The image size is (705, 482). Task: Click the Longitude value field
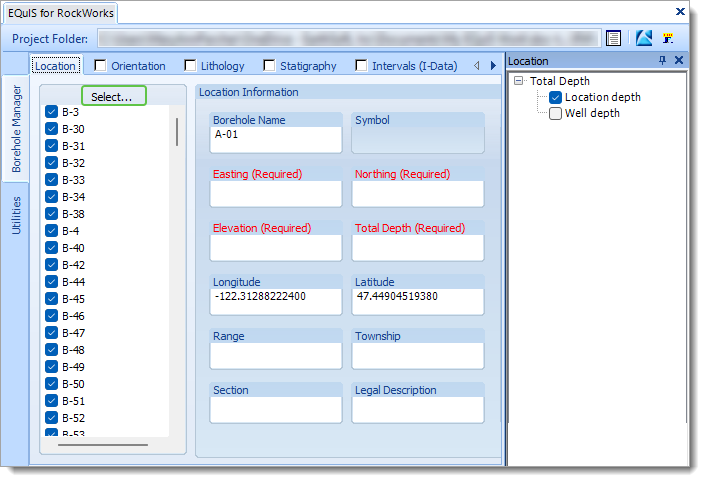coord(276,301)
